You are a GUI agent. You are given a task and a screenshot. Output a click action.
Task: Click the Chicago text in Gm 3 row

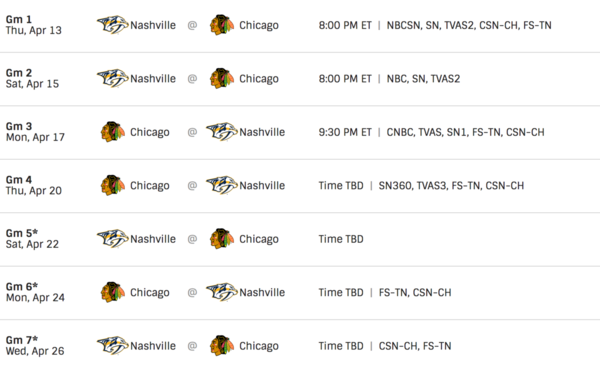(150, 132)
